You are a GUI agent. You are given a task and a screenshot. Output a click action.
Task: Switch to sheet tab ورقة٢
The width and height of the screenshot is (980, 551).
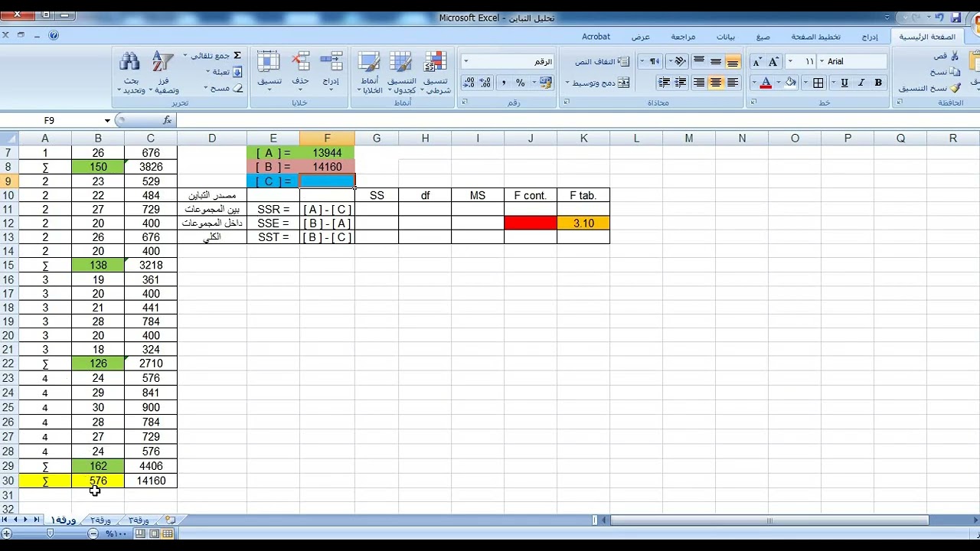101,520
